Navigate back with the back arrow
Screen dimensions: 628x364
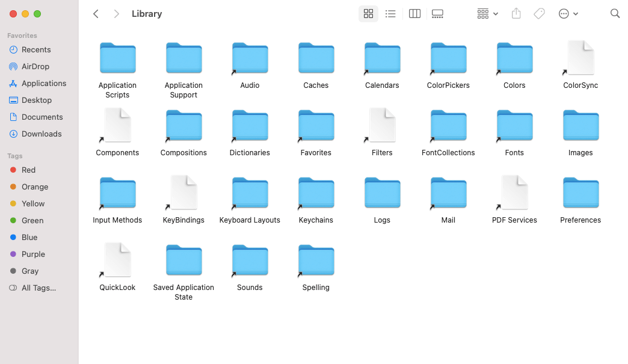coord(96,13)
